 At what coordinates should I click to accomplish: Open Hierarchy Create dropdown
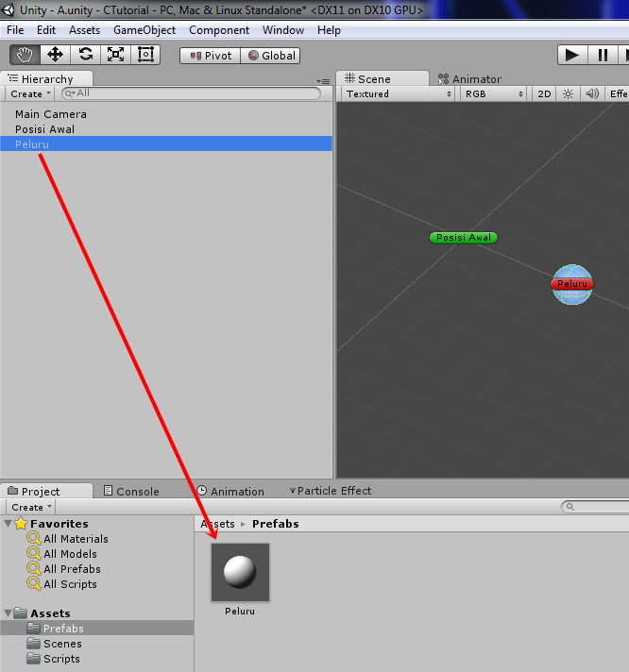(30, 93)
